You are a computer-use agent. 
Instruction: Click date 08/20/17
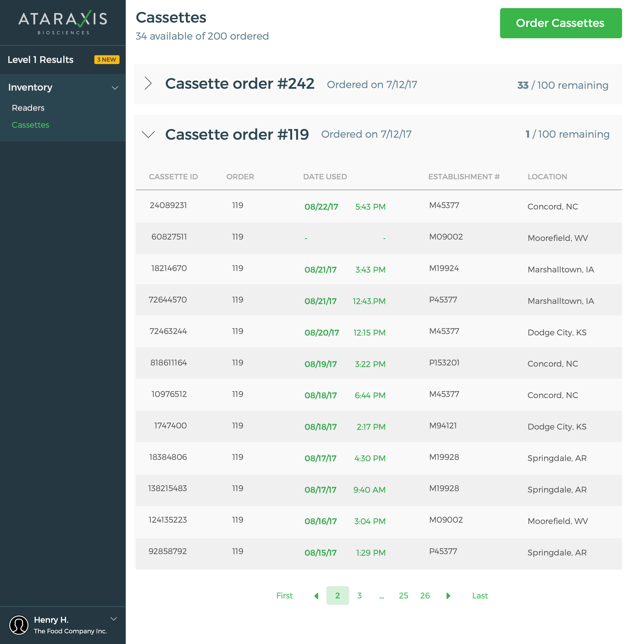pos(322,333)
